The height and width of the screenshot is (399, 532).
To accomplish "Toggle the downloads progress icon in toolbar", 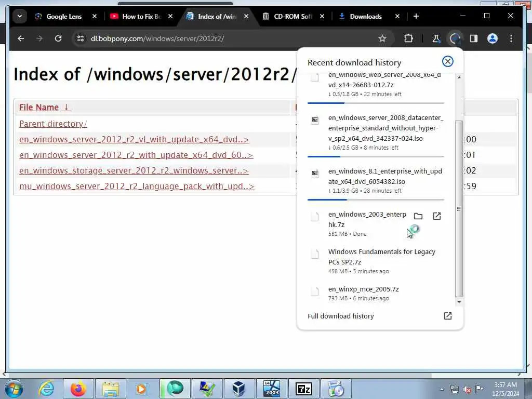I will (455, 38).
